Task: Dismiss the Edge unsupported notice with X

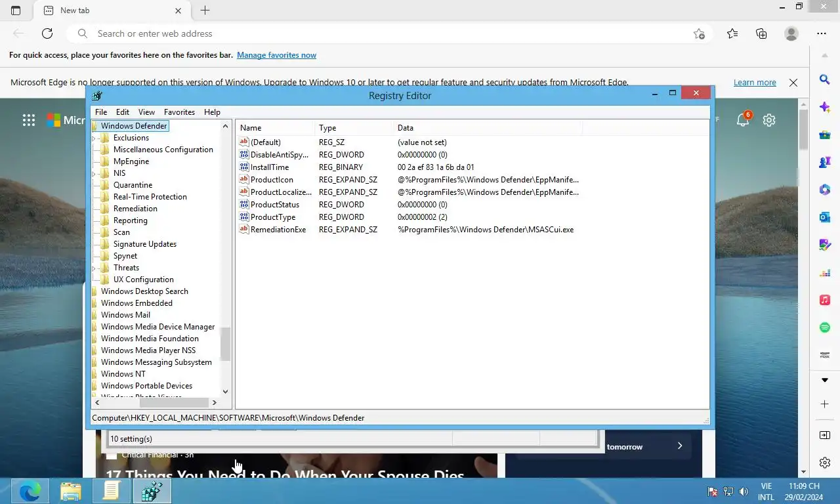Action: [x=793, y=83]
